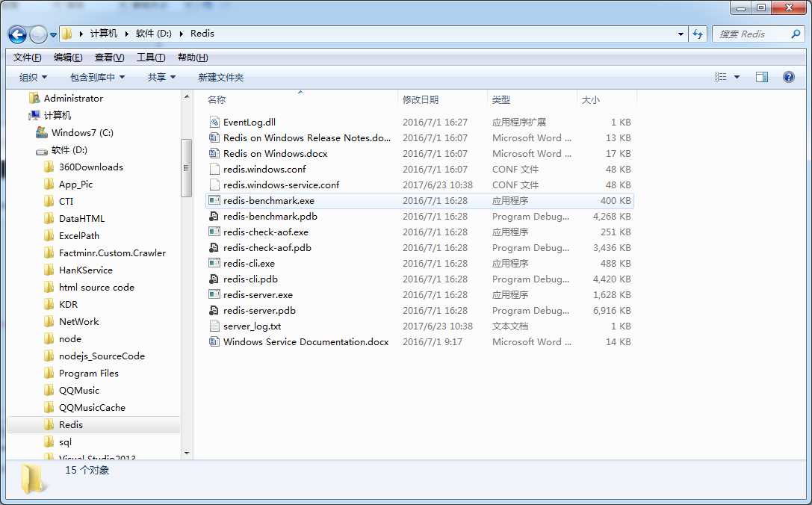Click the 新建文件夹 button

pyautogui.click(x=220, y=77)
